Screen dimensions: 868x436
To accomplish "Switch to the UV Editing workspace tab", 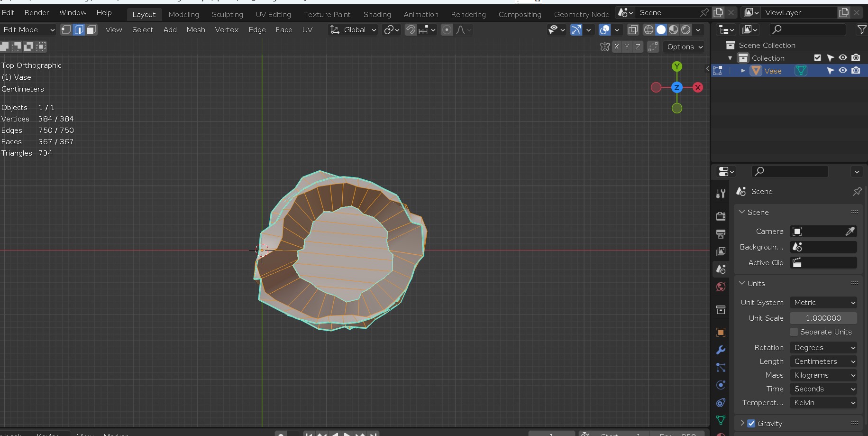I will pos(273,15).
